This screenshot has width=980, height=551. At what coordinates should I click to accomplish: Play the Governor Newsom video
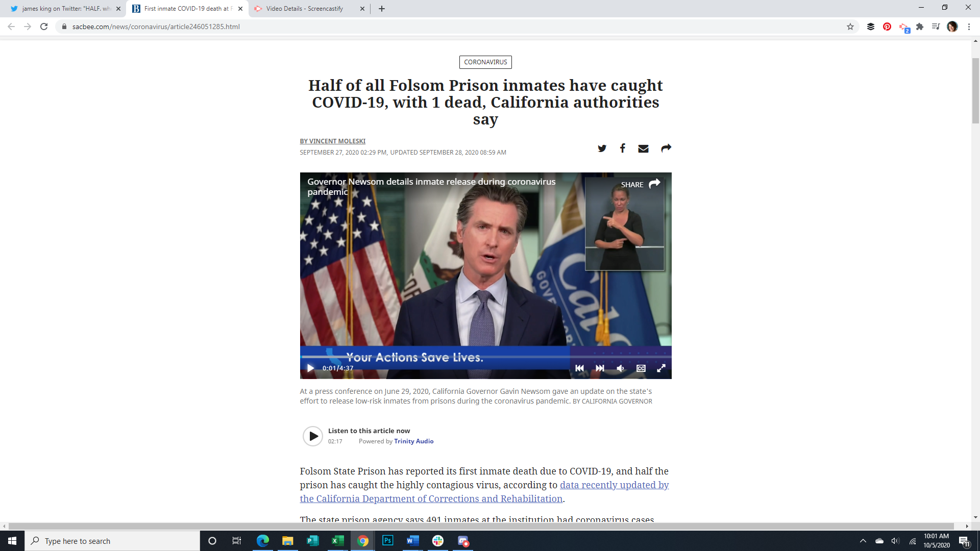click(310, 368)
